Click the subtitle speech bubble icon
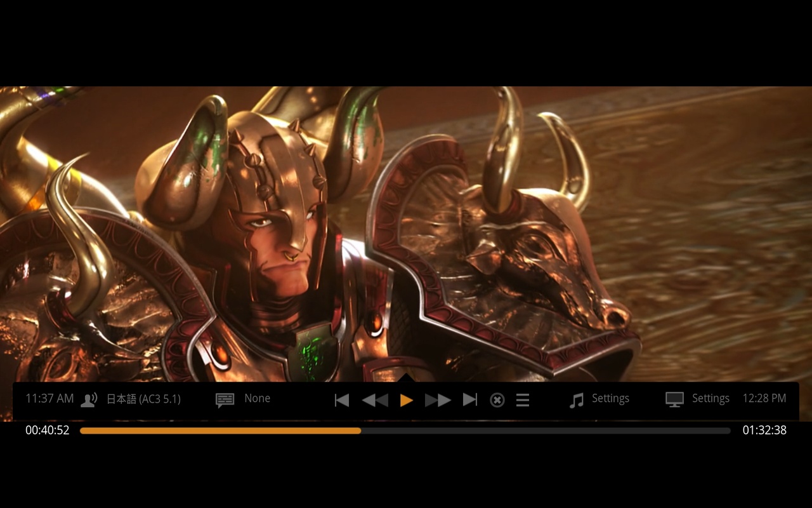 pyautogui.click(x=225, y=399)
